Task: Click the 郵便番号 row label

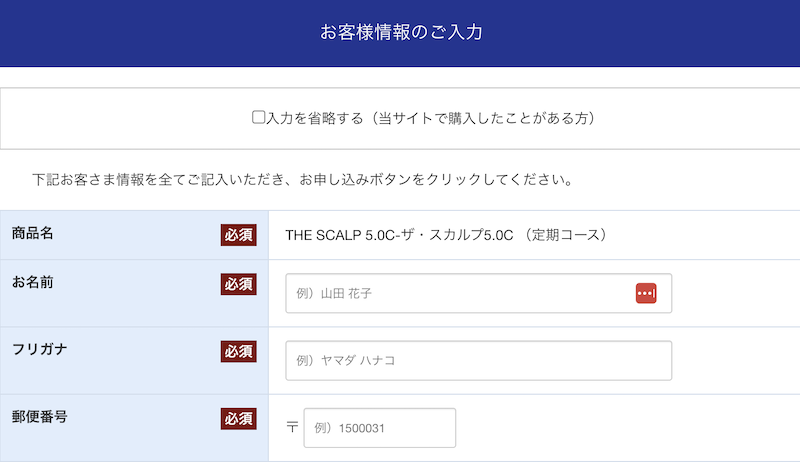Action: (40, 416)
